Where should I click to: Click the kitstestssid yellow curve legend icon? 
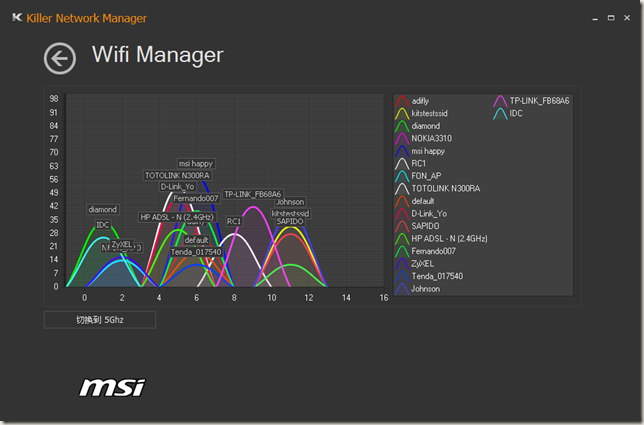pos(402,114)
